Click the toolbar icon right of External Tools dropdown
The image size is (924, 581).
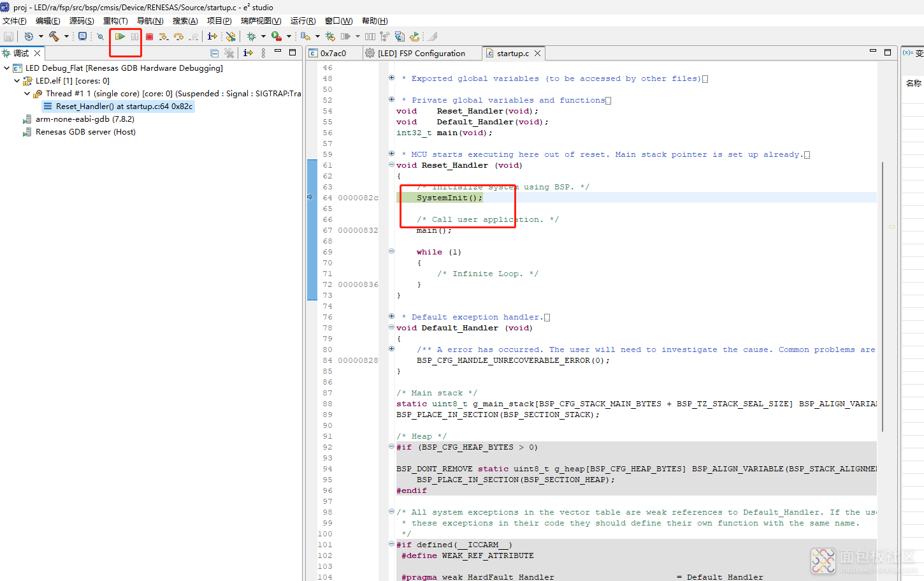pos(305,36)
